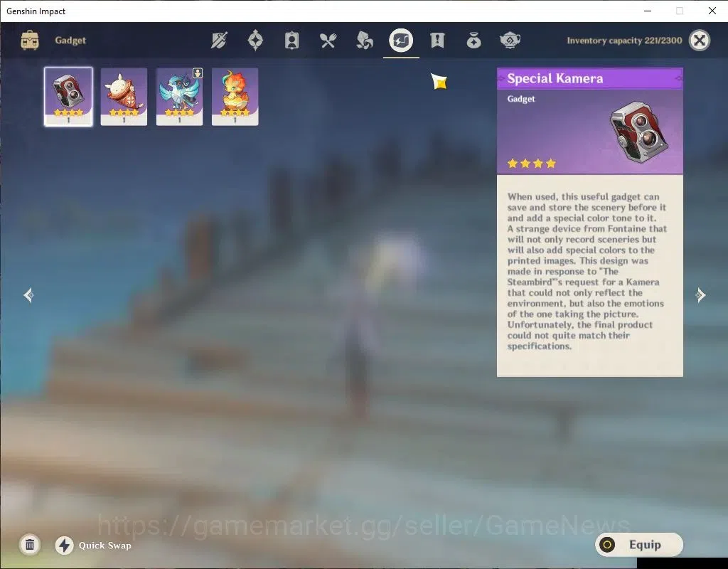728x569 pixels.
Task: Select the Special Kamera item
Action: (x=68, y=97)
